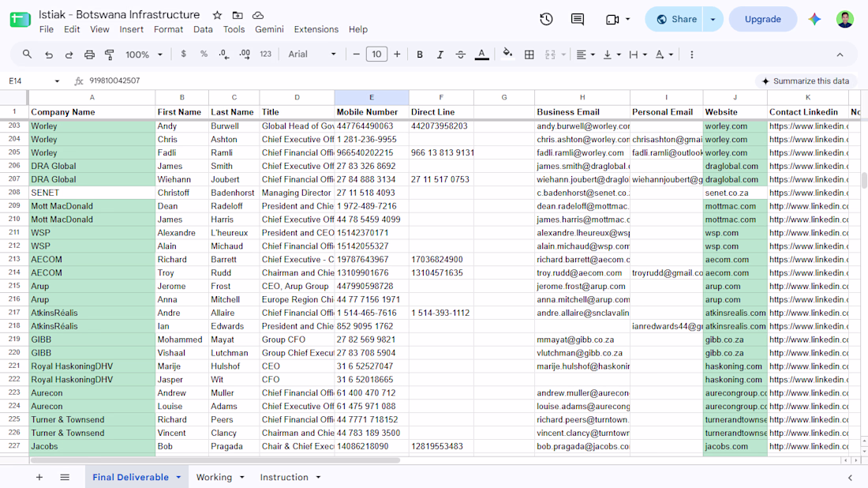Open the 123 number formats menu
Screen dimensions: 868x488
click(266, 54)
